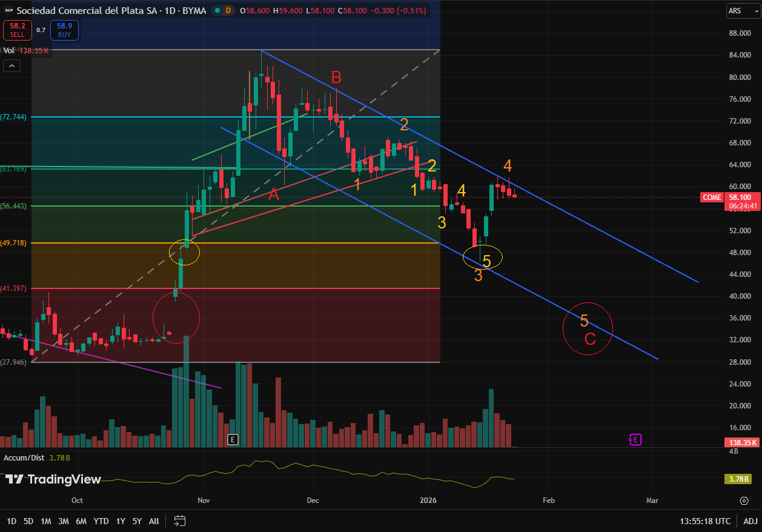Click the Nov date label on time axis

pos(205,500)
